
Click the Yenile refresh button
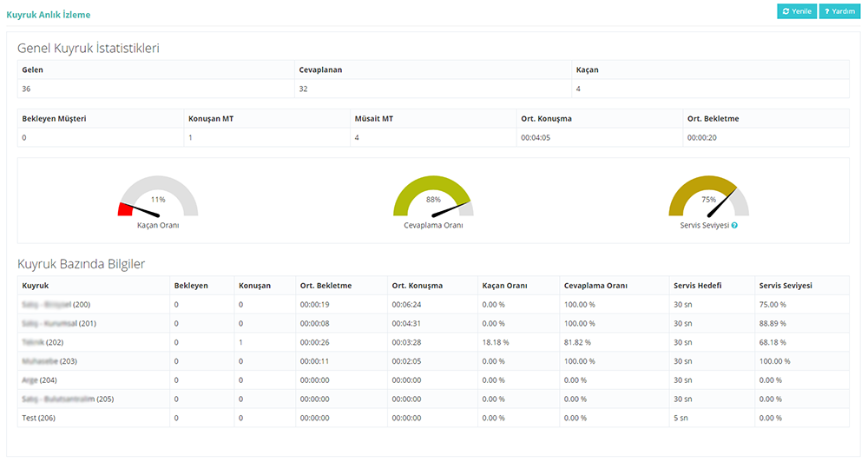796,11
